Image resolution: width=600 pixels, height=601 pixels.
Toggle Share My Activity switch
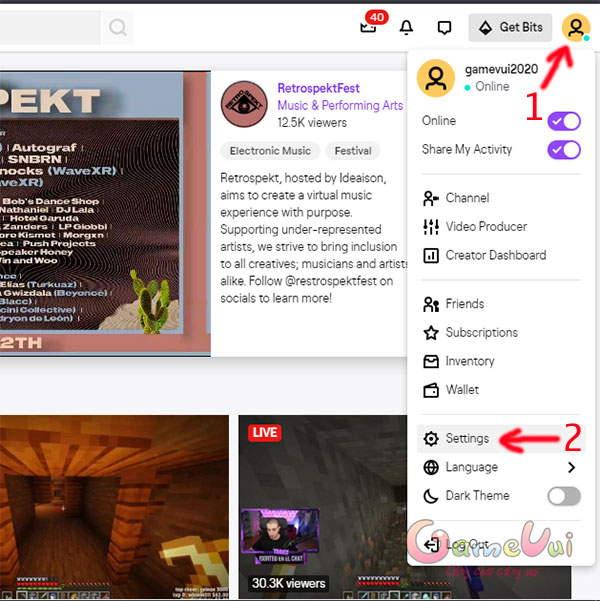[x=564, y=149]
